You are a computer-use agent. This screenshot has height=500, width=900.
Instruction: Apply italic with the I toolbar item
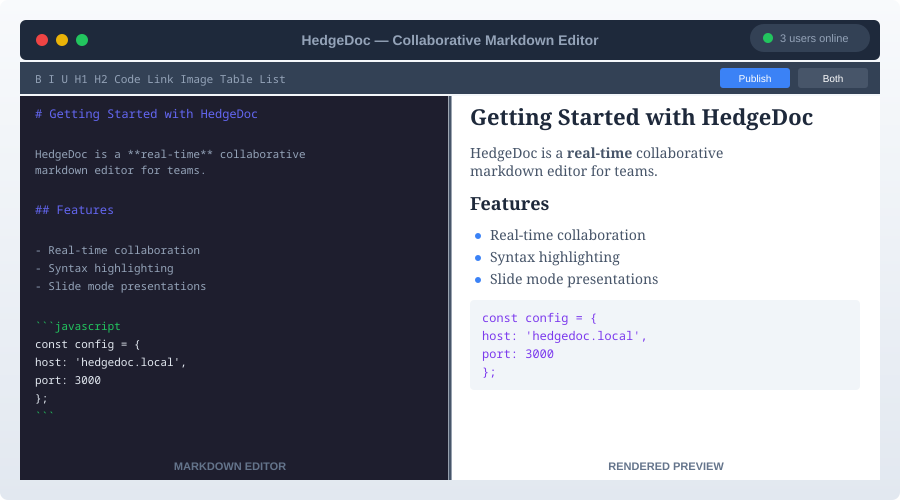pos(51,79)
